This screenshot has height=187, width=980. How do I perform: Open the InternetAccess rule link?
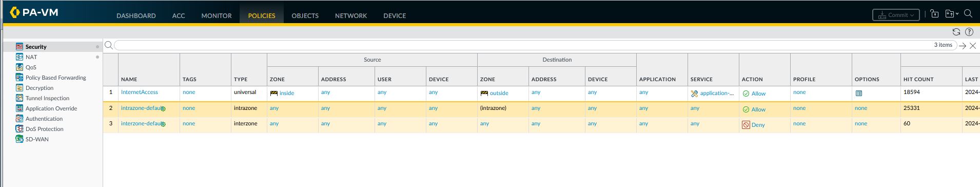click(x=140, y=92)
